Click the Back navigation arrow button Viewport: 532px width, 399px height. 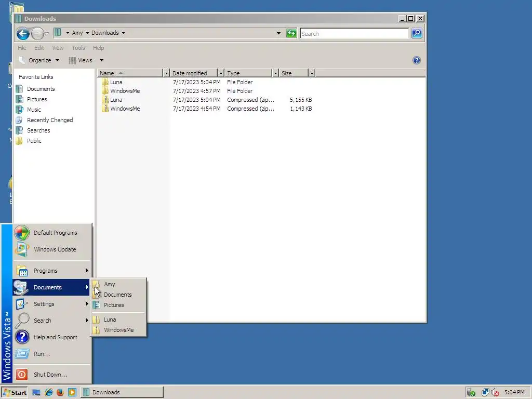tap(23, 33)
